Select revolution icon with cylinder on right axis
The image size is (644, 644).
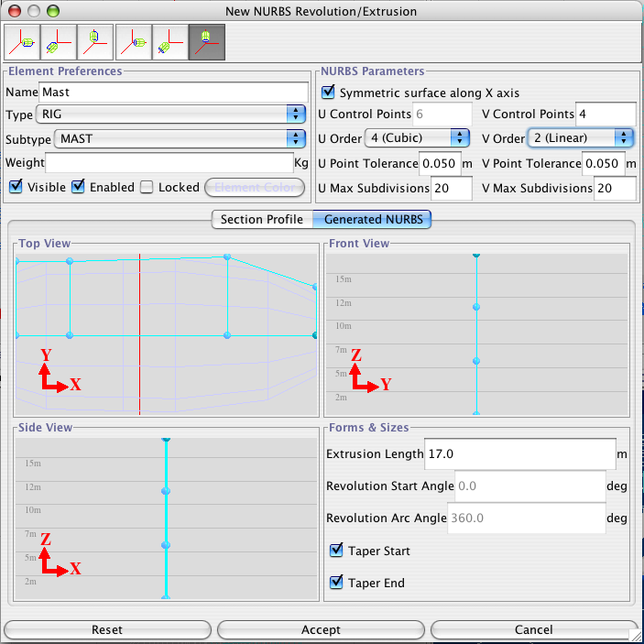[22, 42]
